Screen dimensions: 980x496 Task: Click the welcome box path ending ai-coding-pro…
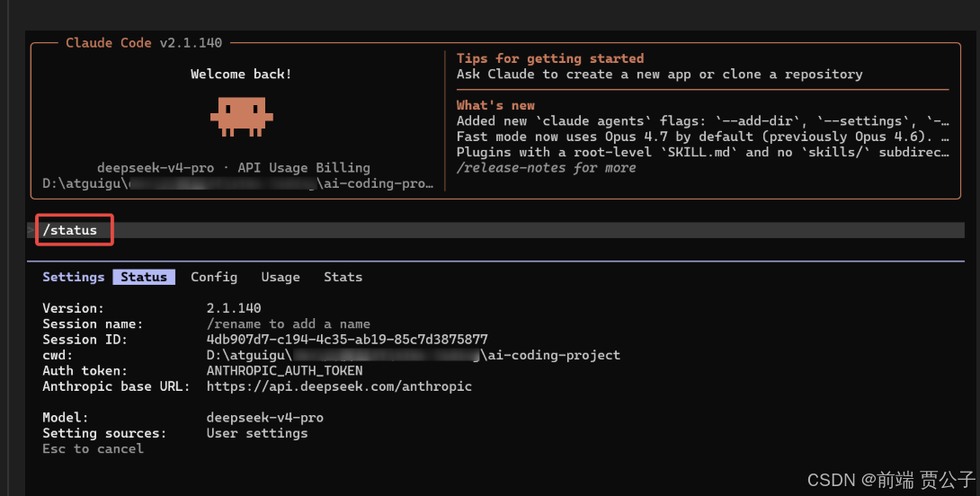(x=238, y=183)
